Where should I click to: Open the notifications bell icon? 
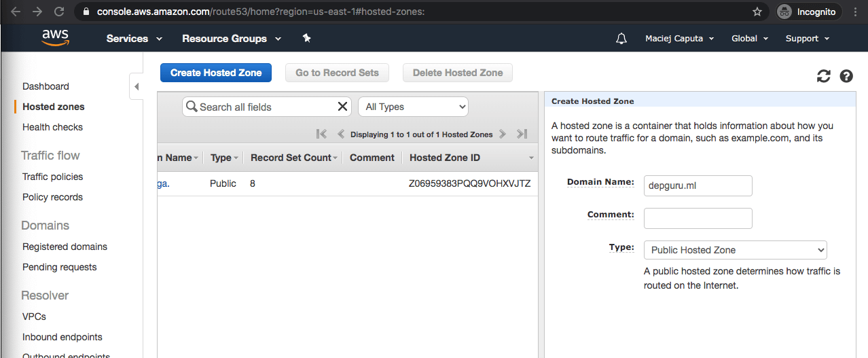click(621, 39)
